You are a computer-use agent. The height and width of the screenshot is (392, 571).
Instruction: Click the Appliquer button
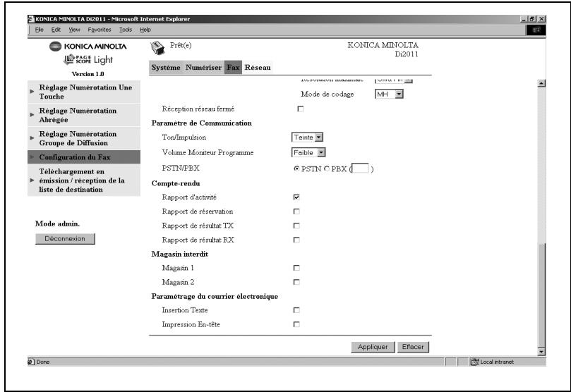pyautogui.click(x=373, y=347)
